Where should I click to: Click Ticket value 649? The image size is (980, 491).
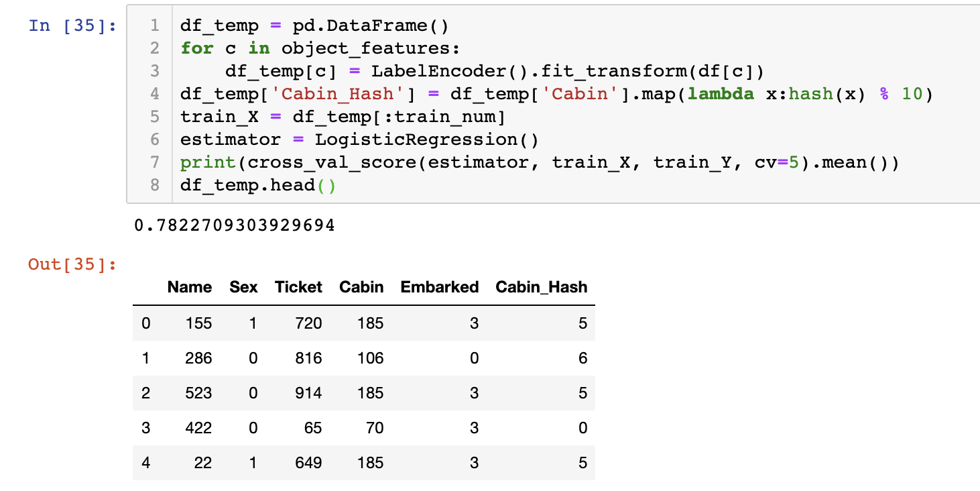[308, 463]
